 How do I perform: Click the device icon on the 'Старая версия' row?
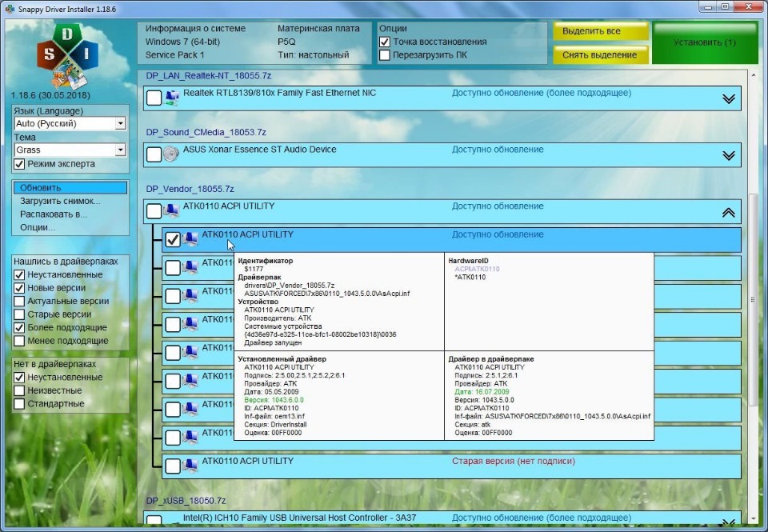click(x=190, y=466)
